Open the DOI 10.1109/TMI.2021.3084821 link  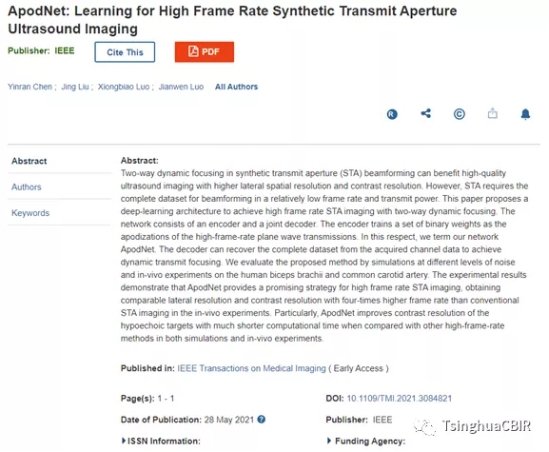point(399,398)
